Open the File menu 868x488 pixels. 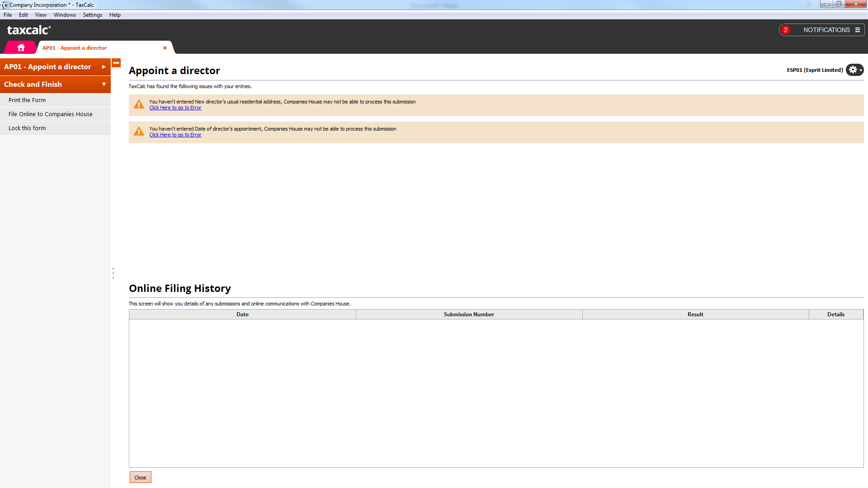click(x=8, y=15)
